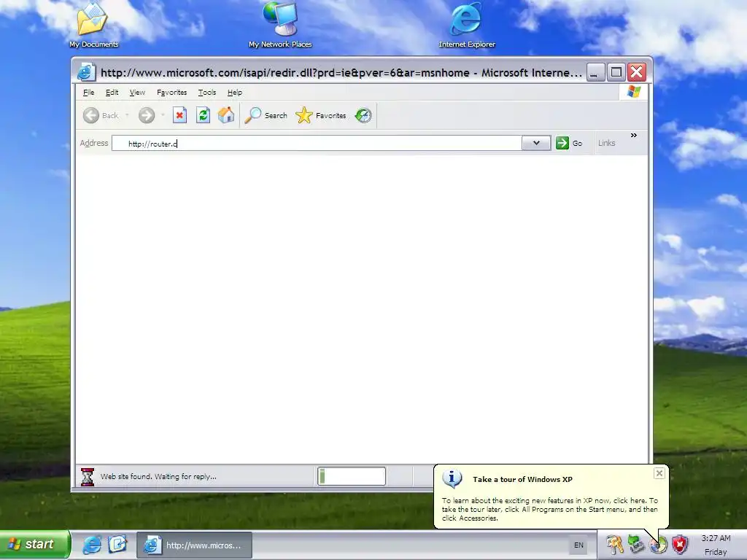The width and height of the screenshot is (747, 560).
Task: Open the View menu
Action: pyautogui.click(x=137, y=93)
